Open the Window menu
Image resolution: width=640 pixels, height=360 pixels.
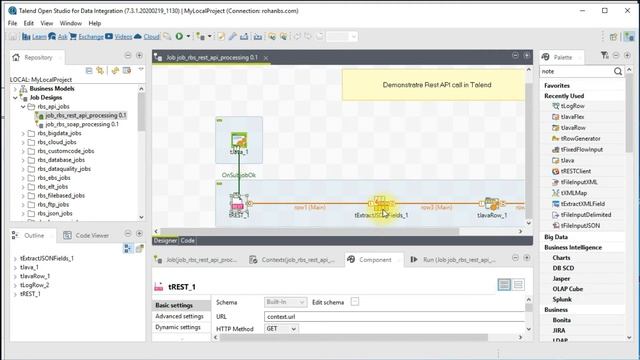(71, 23)
